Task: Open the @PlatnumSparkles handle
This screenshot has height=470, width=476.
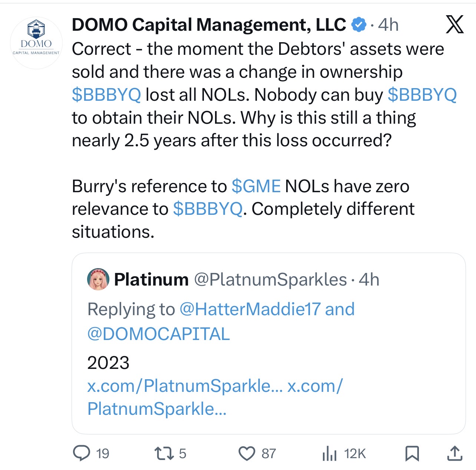Action: 270,280
